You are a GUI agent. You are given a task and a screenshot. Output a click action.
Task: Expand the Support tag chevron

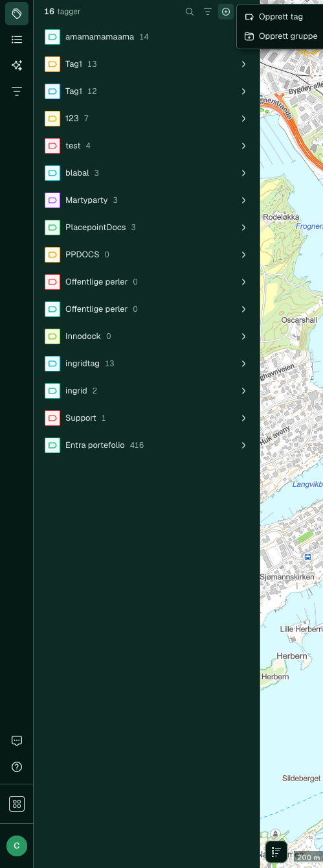click(243, 418)
